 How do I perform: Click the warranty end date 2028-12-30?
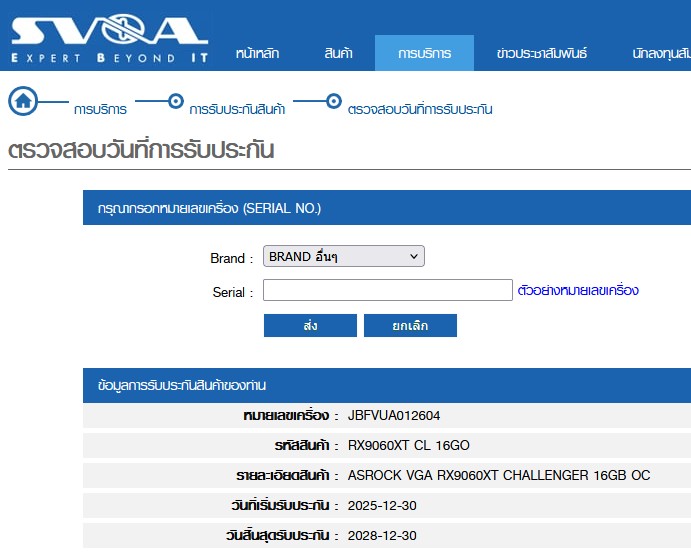382,536
